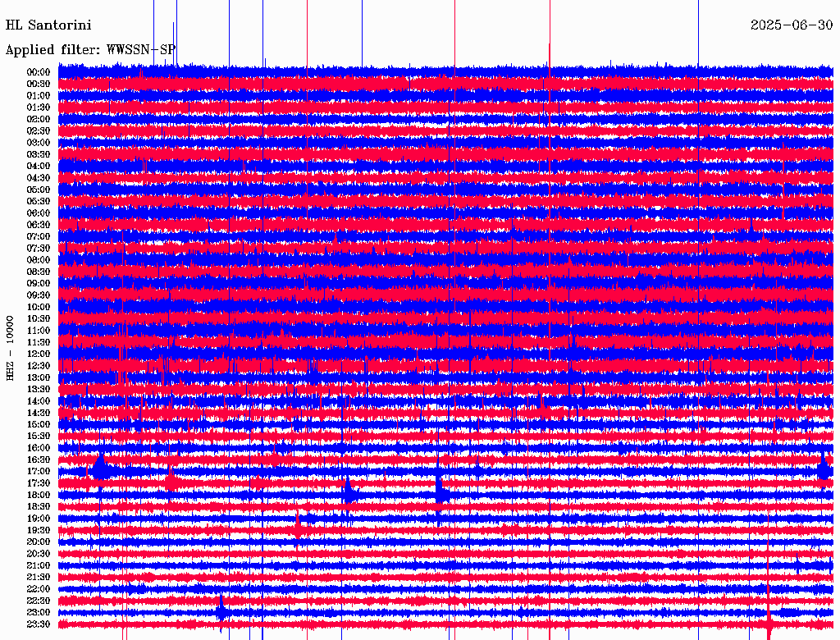Click the 17:00 time label
This screenshot has width=840, height=640.
coord(39,472)
